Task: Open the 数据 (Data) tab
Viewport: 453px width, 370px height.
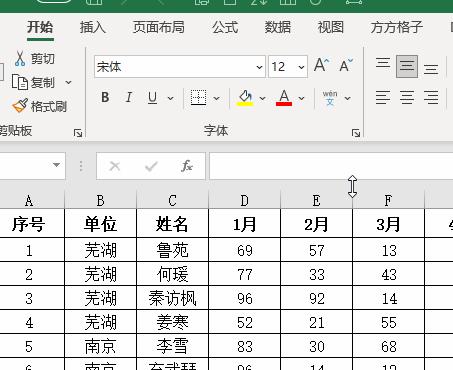Action: (x=278, y=27)
